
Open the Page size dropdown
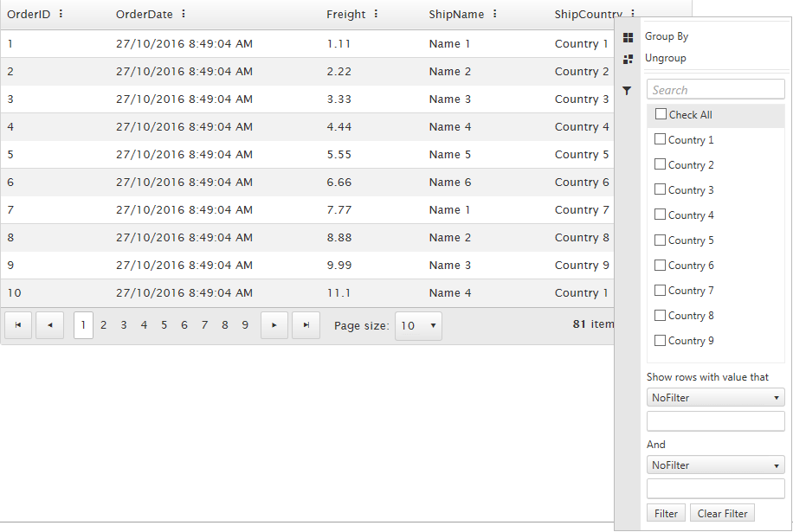pyautogui.click(x=418, y=326)
